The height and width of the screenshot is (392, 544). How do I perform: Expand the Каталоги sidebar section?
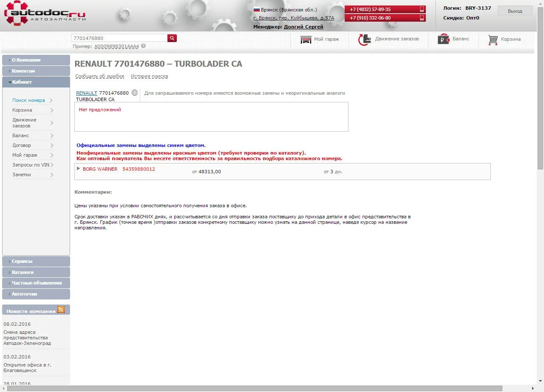36,272
